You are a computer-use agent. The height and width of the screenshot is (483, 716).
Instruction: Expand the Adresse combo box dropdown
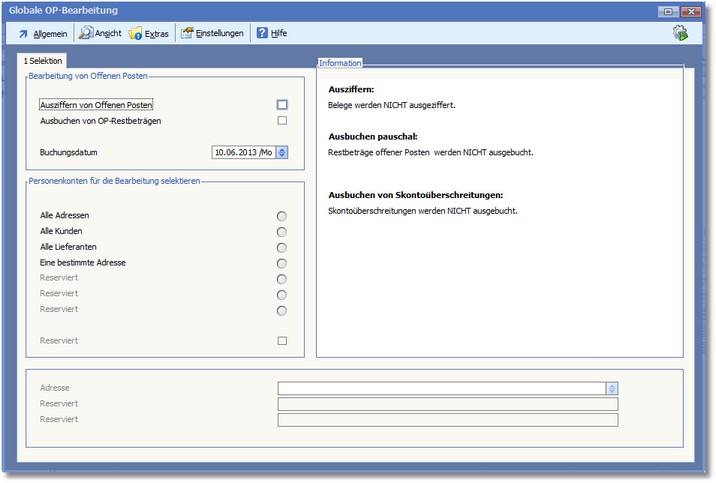pos(612,388)
